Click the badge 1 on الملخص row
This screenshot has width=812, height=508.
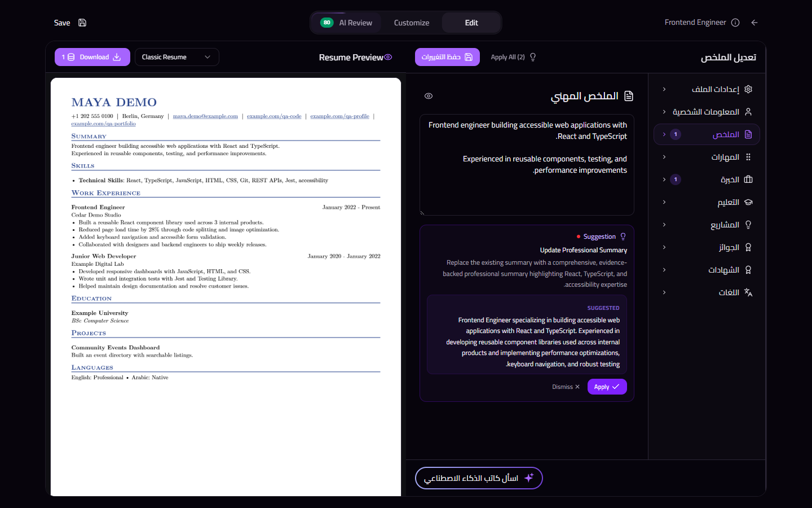tap(676, 134)
